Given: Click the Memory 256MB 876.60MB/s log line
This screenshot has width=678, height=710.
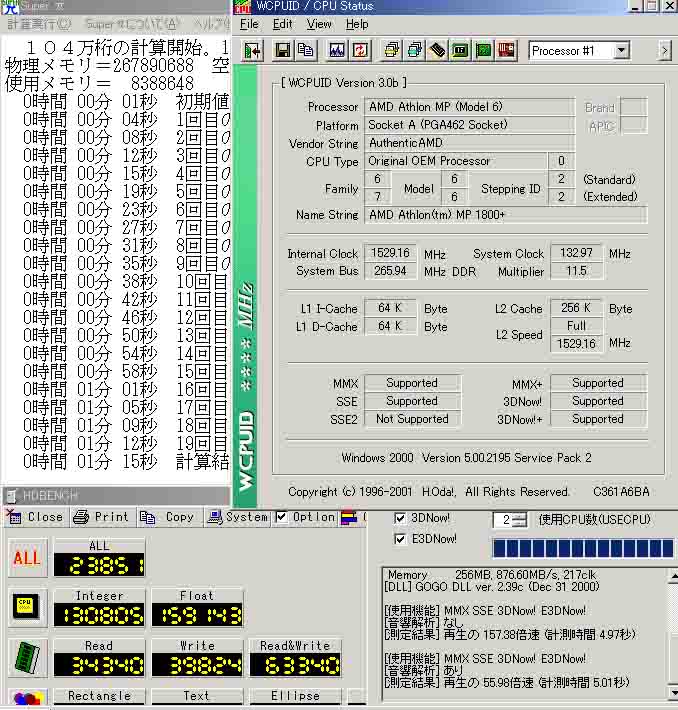Looking at the screenshot, I should (492, 575).
